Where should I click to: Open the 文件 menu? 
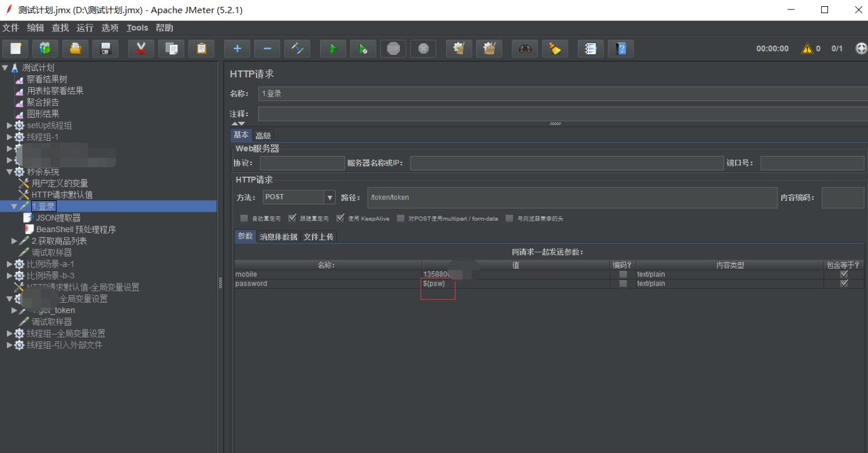(x=11, y=28)
